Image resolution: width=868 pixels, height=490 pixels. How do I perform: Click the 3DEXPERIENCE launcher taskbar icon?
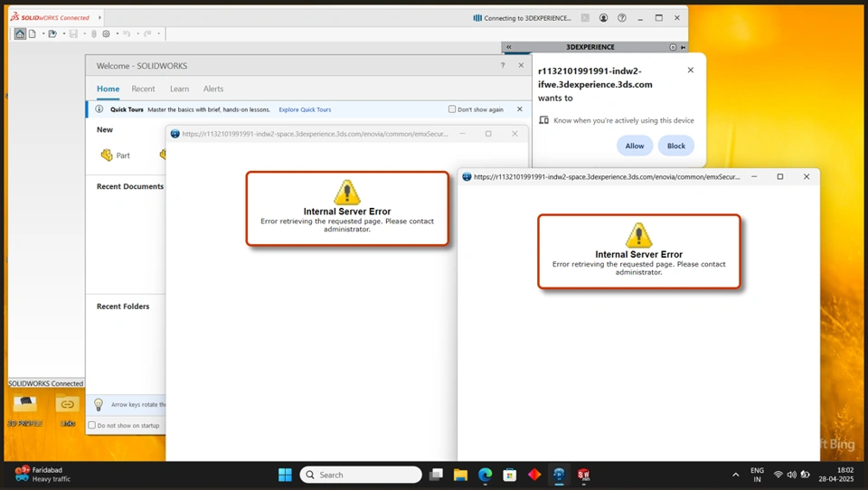[559, 475]
